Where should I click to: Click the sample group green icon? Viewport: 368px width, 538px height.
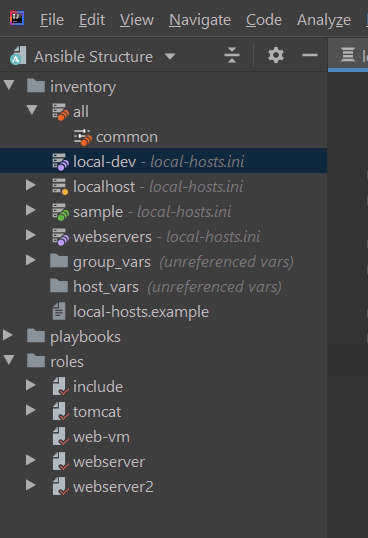click(60, 212)
